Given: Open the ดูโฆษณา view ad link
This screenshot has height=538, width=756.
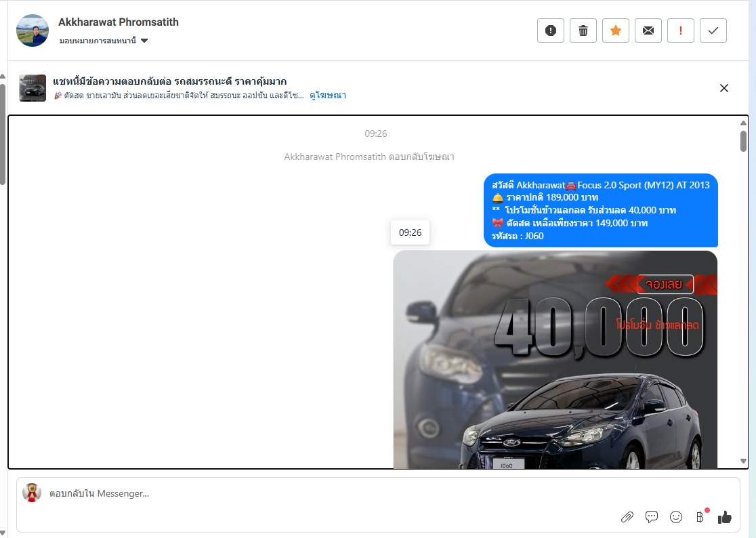Looking at the screenshot, I should (328, 96).
